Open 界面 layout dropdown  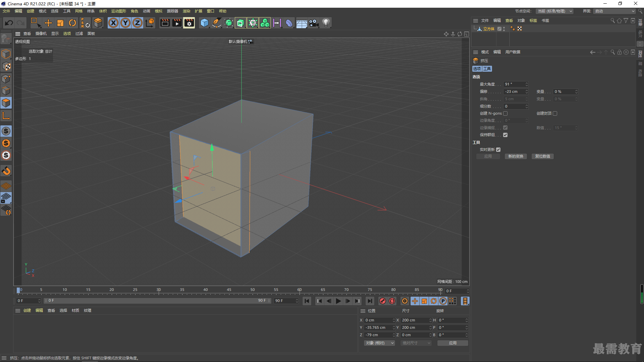click(x=614, y=11)
